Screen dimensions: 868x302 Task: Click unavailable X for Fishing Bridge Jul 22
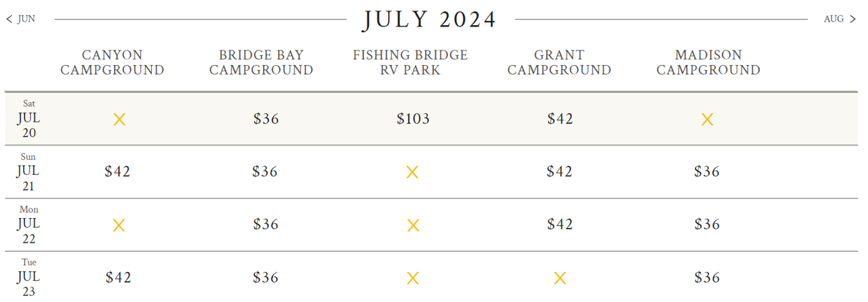413,225
